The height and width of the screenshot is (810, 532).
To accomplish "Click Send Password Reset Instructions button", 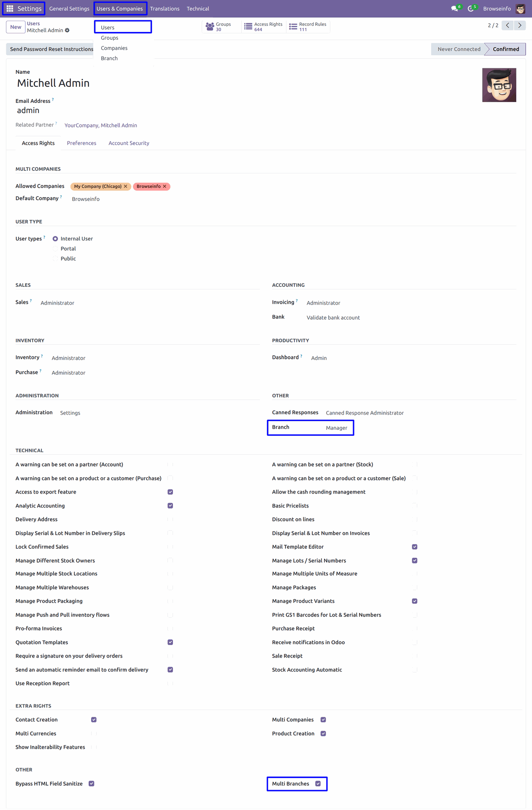I will tap(51, 49).
